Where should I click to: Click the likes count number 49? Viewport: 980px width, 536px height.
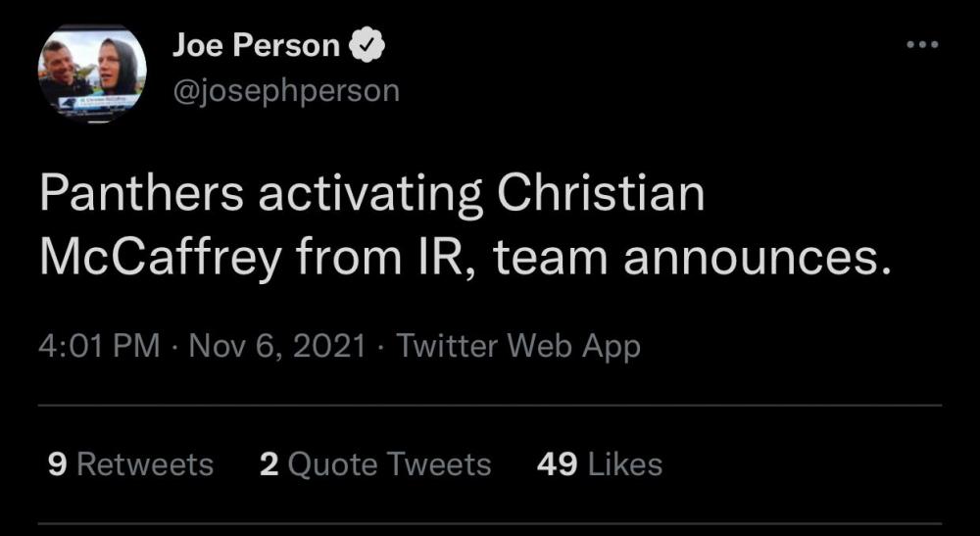coord(557,463)
